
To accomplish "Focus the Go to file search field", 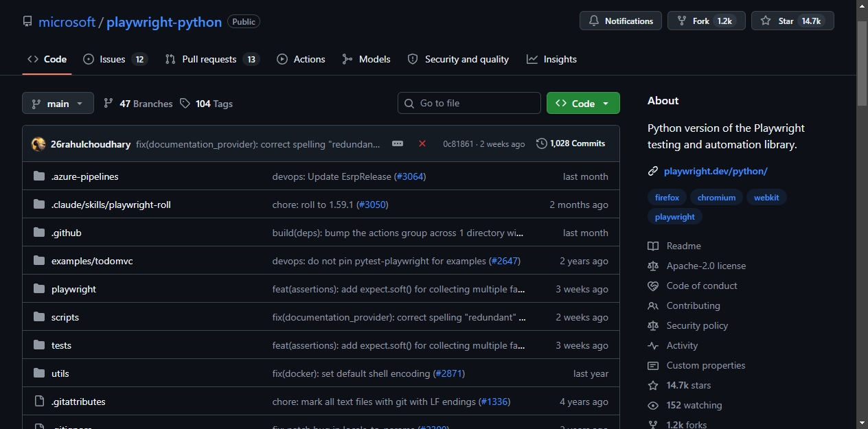I will pos(469,103).
